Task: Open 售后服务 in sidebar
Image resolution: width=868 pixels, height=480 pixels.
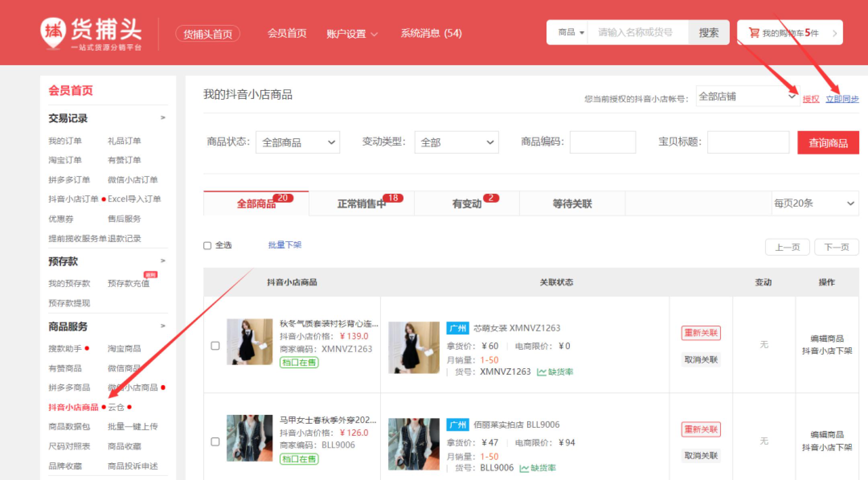Action: [124, 219]
